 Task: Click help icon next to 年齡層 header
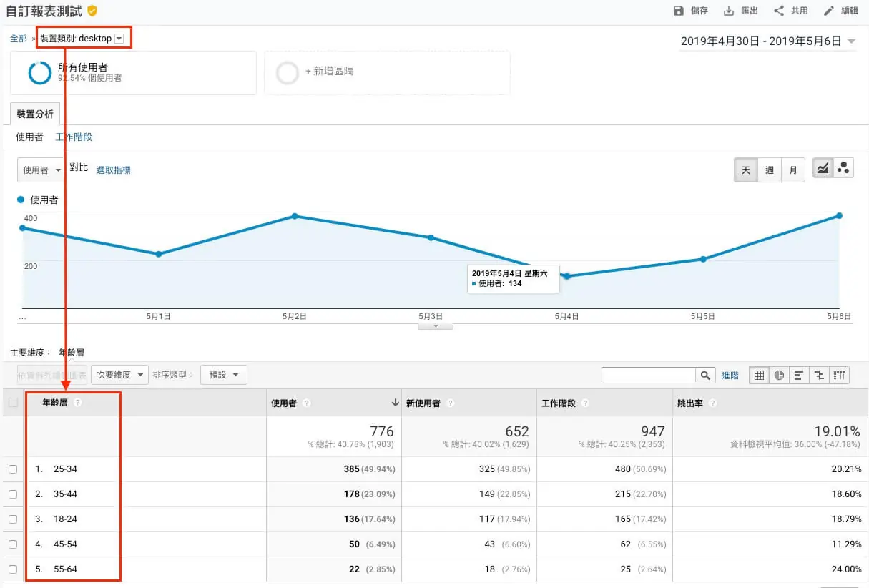point(78,403)
